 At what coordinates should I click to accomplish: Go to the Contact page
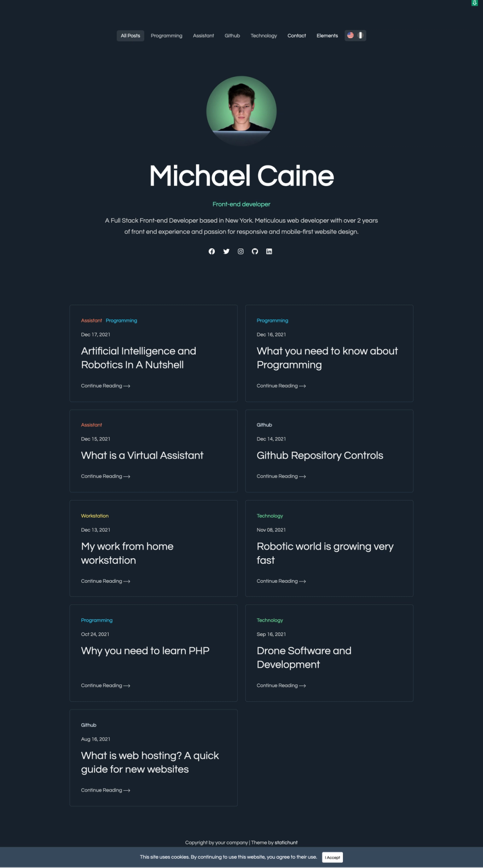click(x=297, y=36)
